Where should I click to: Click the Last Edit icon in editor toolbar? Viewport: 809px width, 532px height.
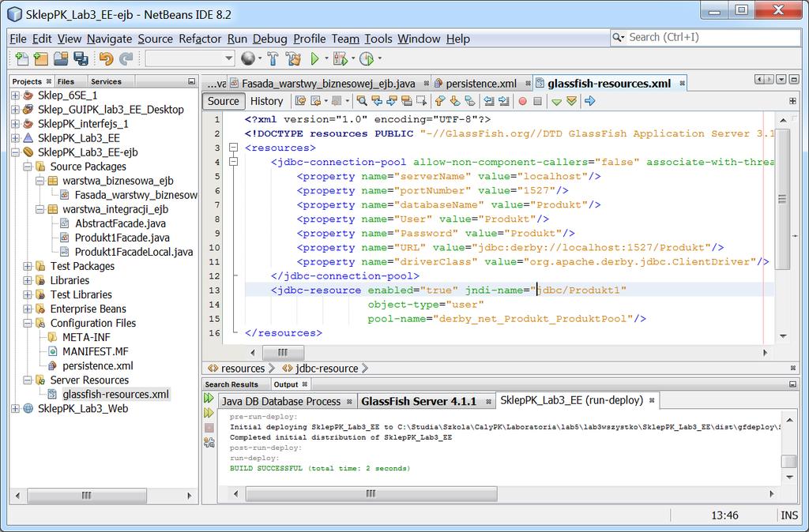[x=300, y=101]
